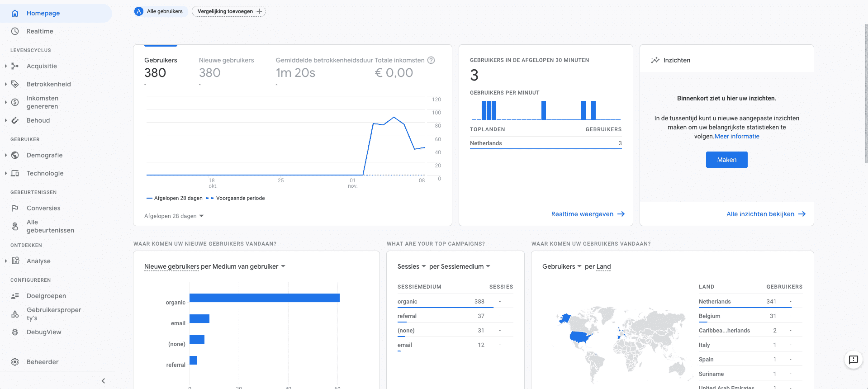This screenshot has height=389, width=868.
Task: Click the Alle gebruikers segment chip
Action: (x=160, y=11)
